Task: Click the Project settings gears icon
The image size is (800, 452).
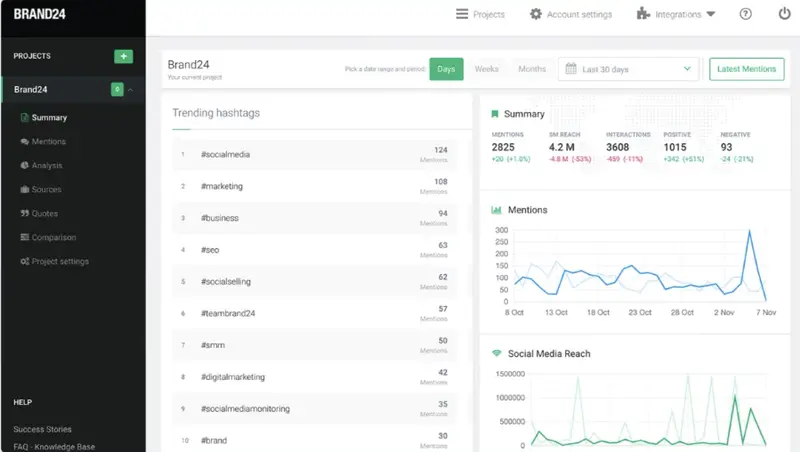Action: coord(24,262)
